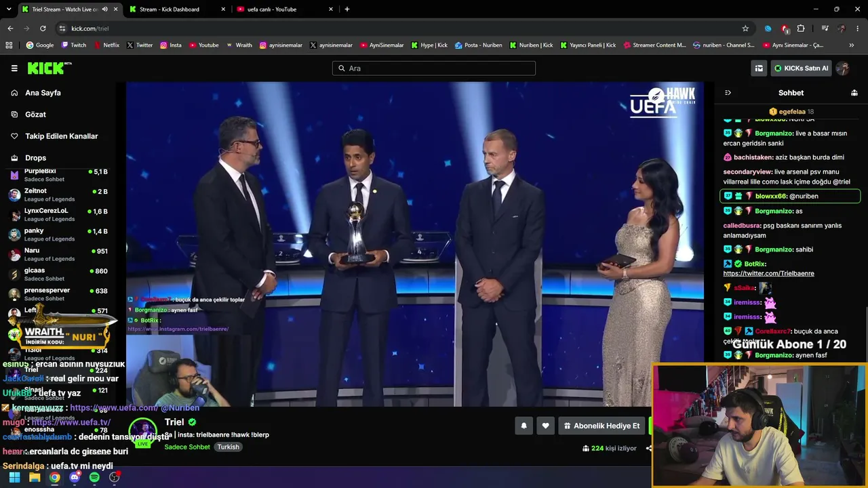Open the twitter.com/Trielbaenre link in chat
This screenshot has width=868, height=488.
pyautogui.click(x=768, y=274)
